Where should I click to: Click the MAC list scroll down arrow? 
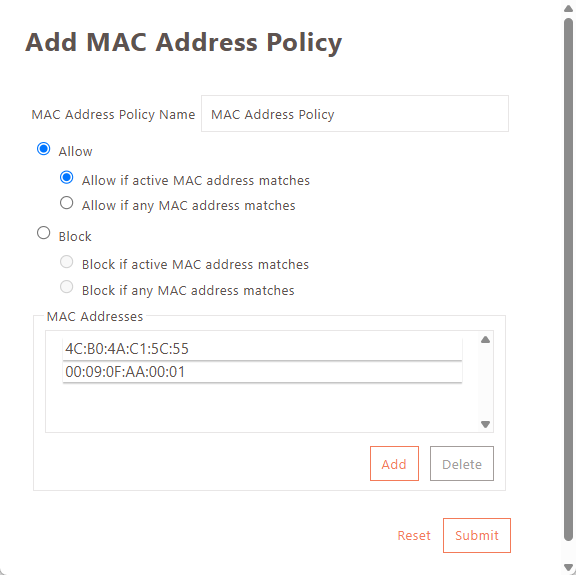point(485,424)
